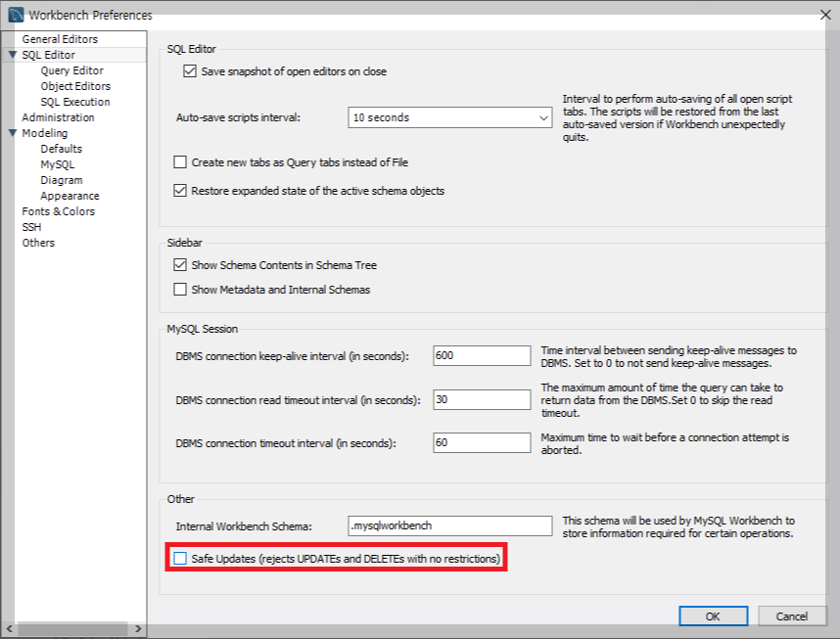The height and width of the screenshot is (639, 840).
Task: Click the sidebar scrollbar left arrow
Action: (9, 629)
